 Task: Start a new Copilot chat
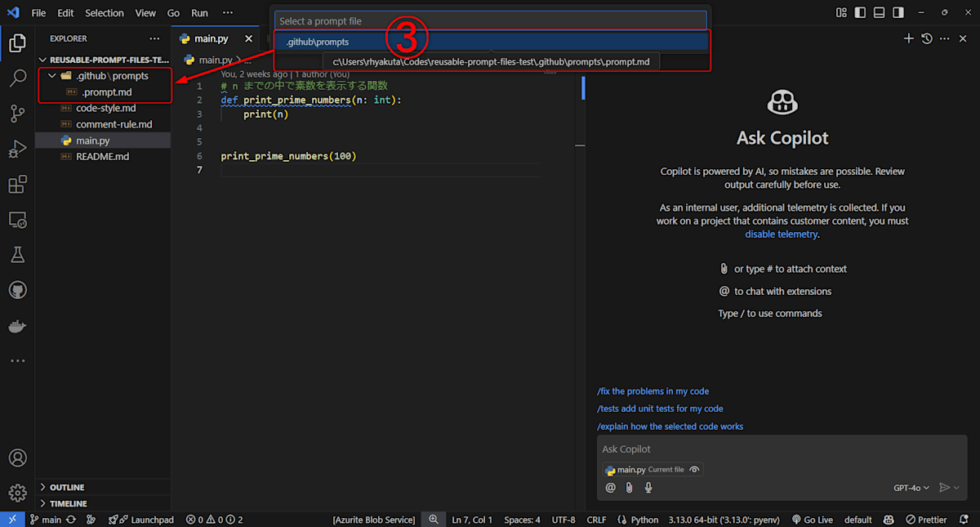(x=908, y=38)
